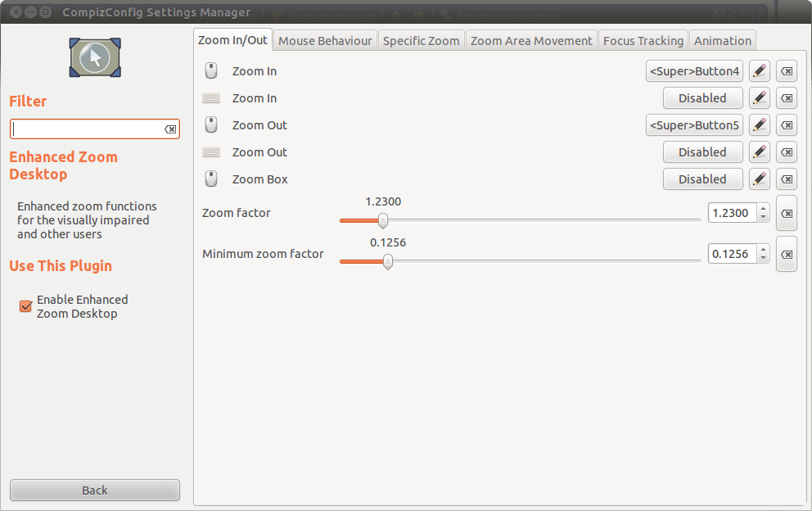Click the Minimum zoom factor label

[263, 253]
